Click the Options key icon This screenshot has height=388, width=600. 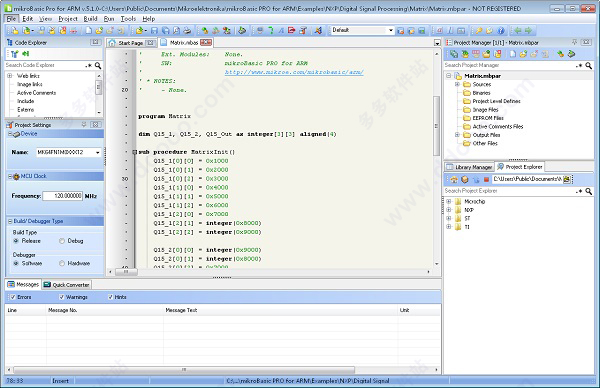tap(479, 30)
